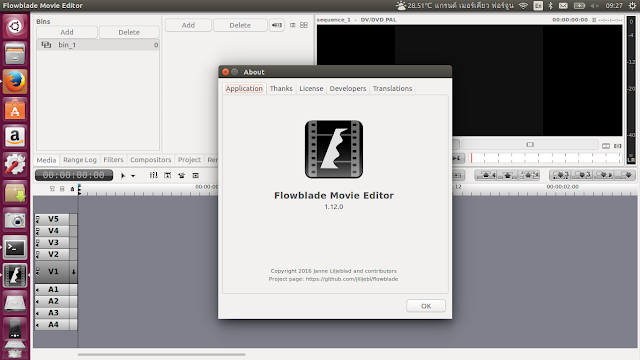The image size is (640, 360).
Task: Toggle audio mute on track A3
Action: (x=38, y=313)
